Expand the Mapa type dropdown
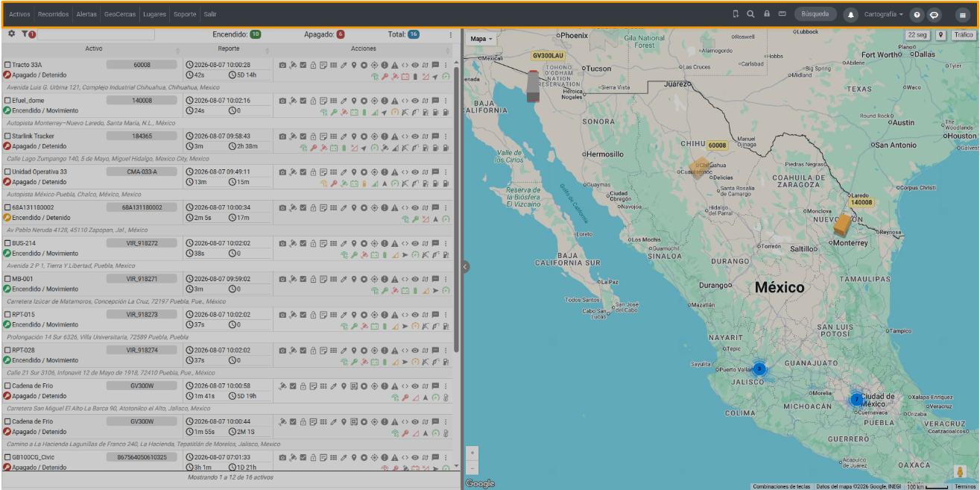Image resolution: width=980 pixels, height=490 pixels. [481, 39]
